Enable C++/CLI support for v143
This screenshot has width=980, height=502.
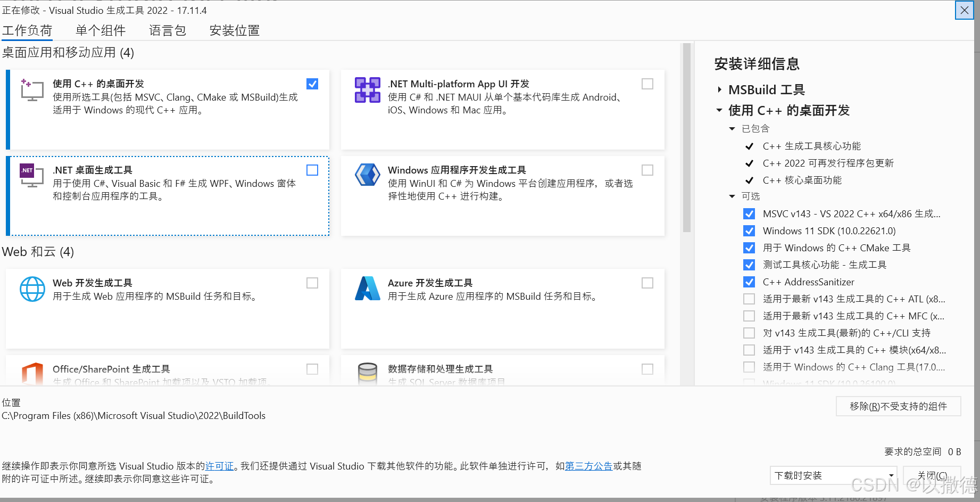coord(749,333)
